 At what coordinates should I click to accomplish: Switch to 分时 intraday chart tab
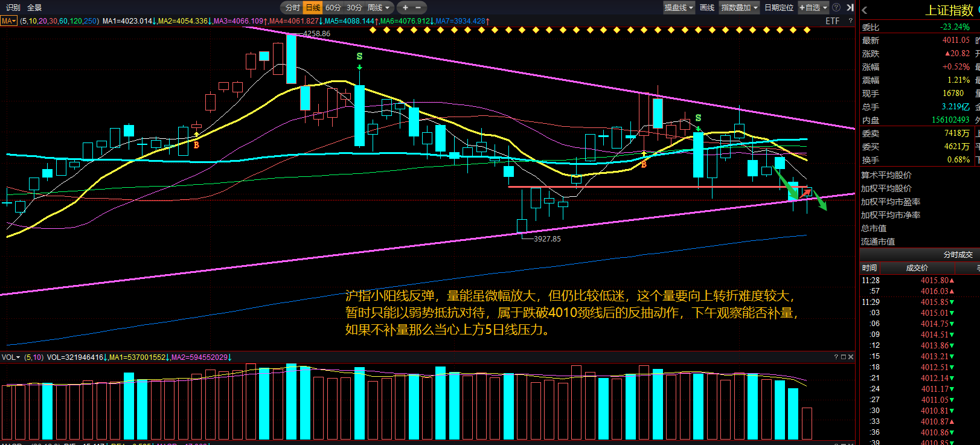click(x=293, y=8)
